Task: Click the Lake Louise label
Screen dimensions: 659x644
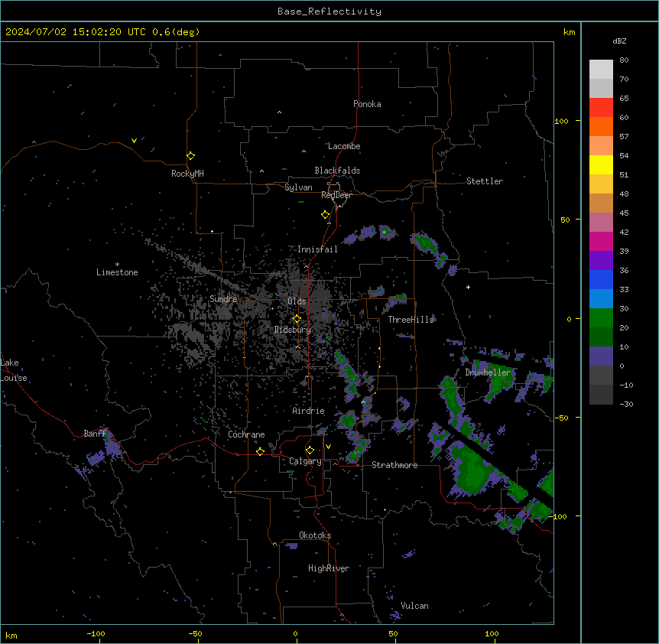Action: tap(14, 370)
